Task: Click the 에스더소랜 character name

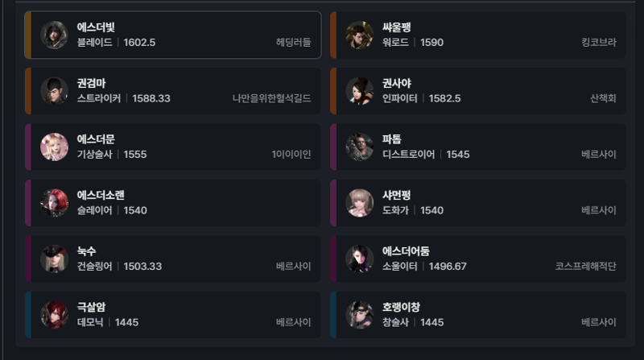Action: [x=101, y=195]
